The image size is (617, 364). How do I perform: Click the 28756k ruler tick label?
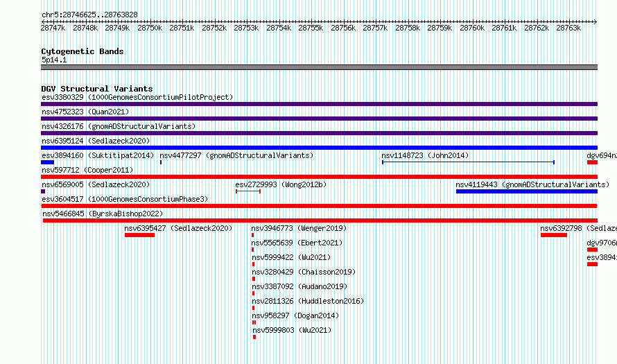click(x=343, y=28)
